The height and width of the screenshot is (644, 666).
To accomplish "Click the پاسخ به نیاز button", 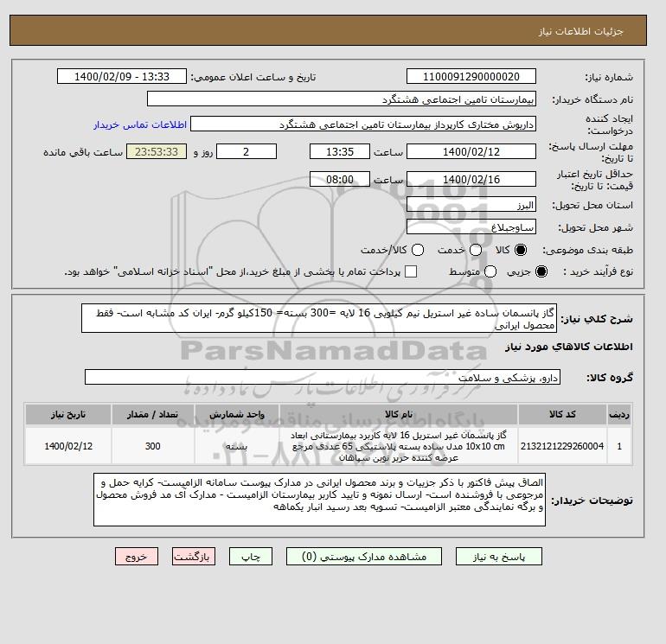I will click(499, 557).
